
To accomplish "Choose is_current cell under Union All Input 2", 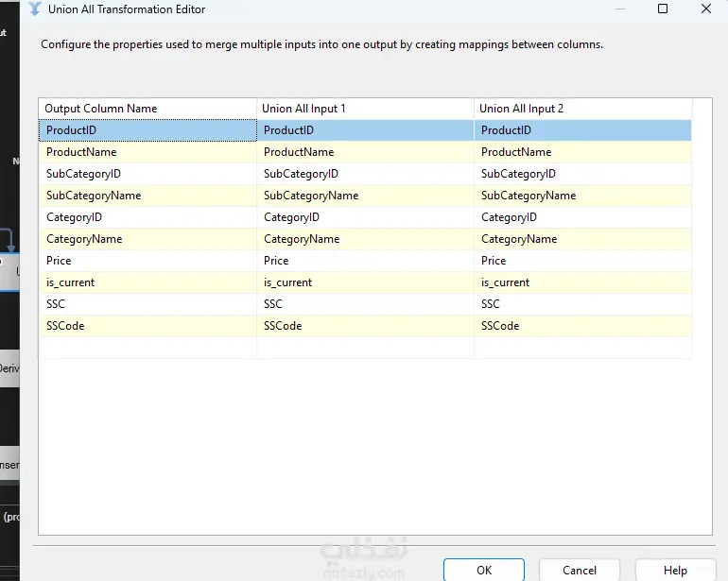I will tap(583, 282).
